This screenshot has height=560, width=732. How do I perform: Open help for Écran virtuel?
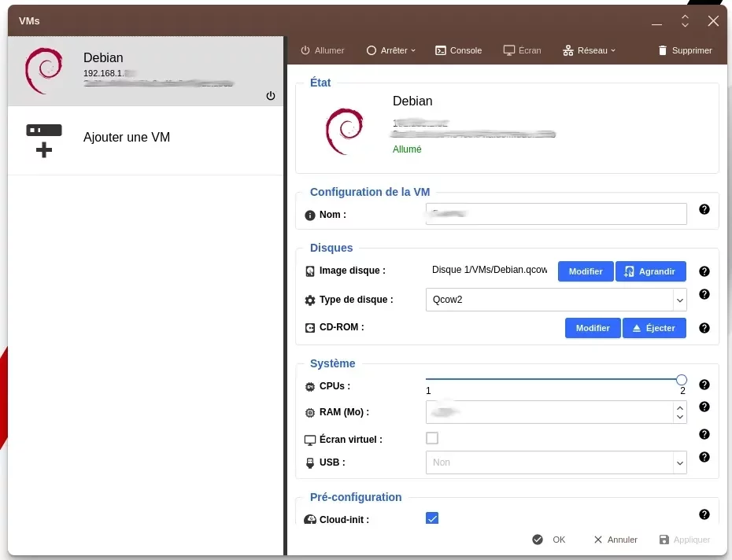[704, 434]
